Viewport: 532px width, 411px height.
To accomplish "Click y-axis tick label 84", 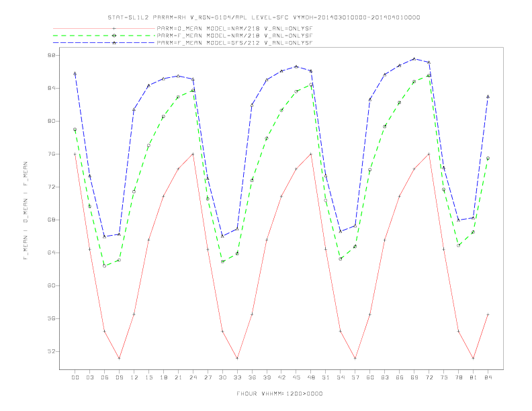I will point(51,88).
